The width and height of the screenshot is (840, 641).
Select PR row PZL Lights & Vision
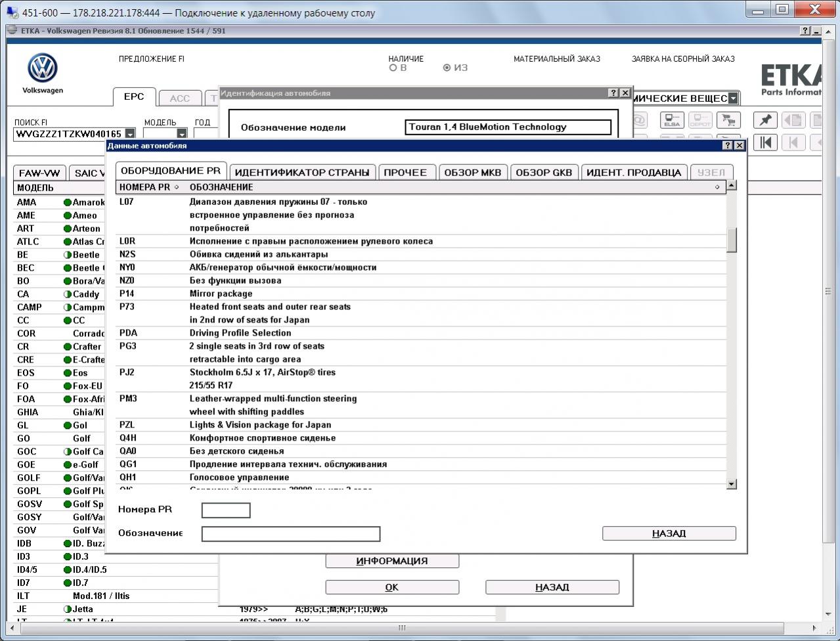pyautogui.click(x=422, y=425)
